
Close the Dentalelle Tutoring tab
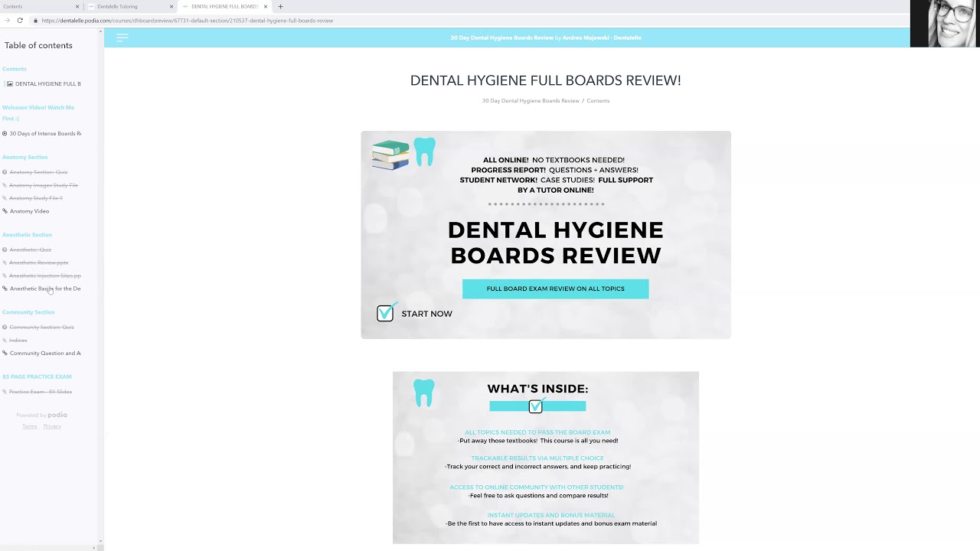tap(171, 6)
